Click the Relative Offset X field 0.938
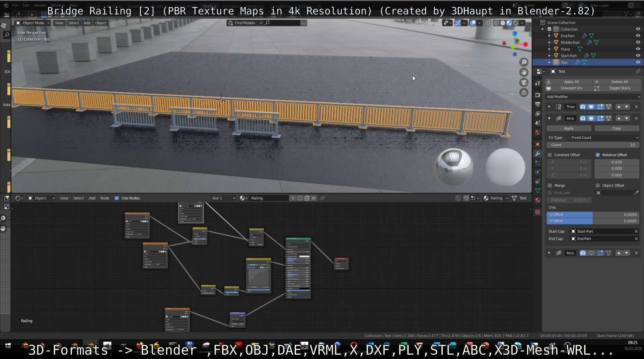 click(617, 162)
